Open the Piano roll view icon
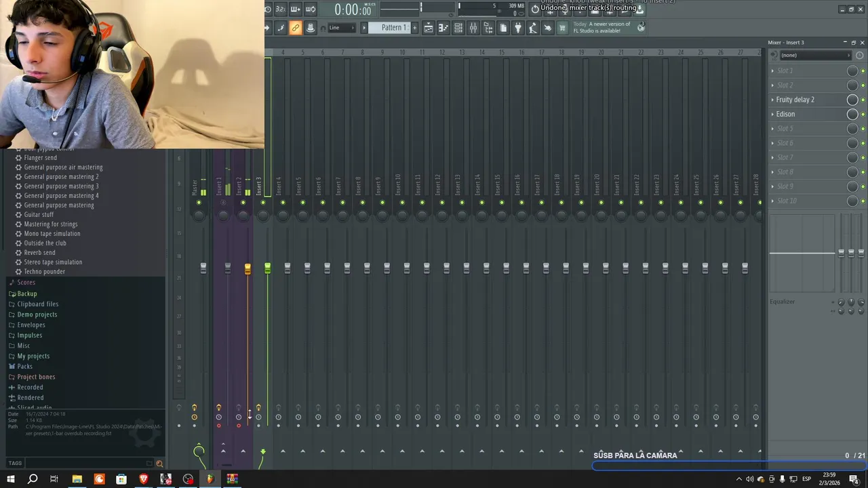Image resolution: width=868 pixels, height=488 pixels. [443, 28]
